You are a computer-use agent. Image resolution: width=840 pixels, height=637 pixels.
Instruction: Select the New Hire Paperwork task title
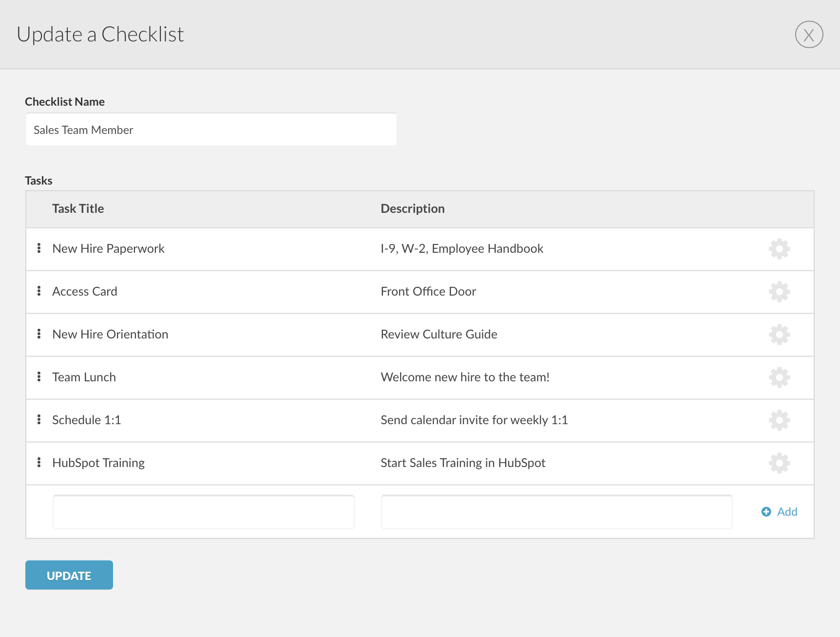click(108, 248)
